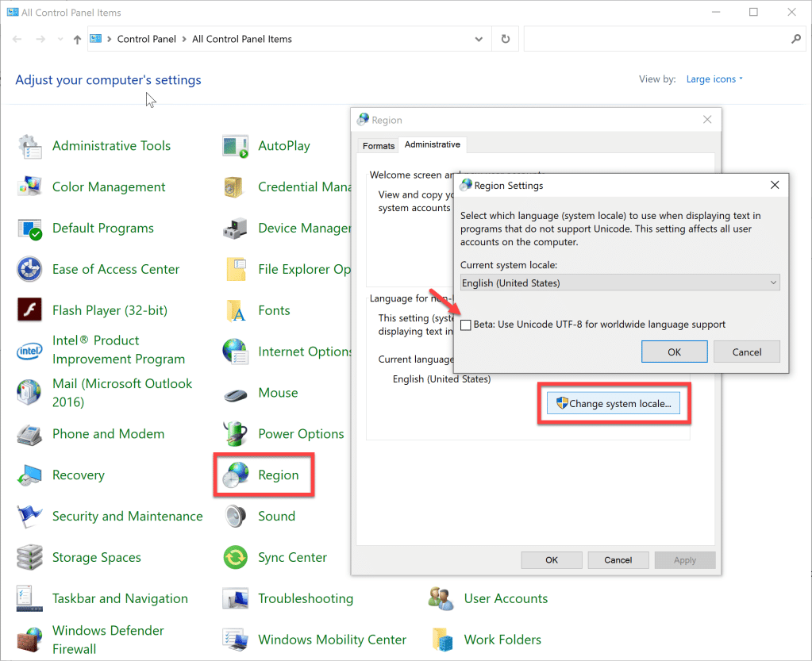Launch Default Programs icon

(x=29, y=229)
